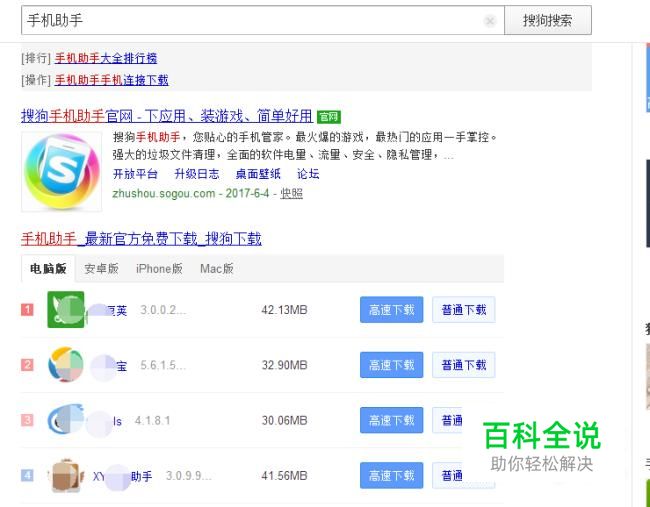This screenshot has height=507, width=650.
Task: Open 手机助手_最新官方免费下载_搜狗下载 result
Action: (141, 239)
